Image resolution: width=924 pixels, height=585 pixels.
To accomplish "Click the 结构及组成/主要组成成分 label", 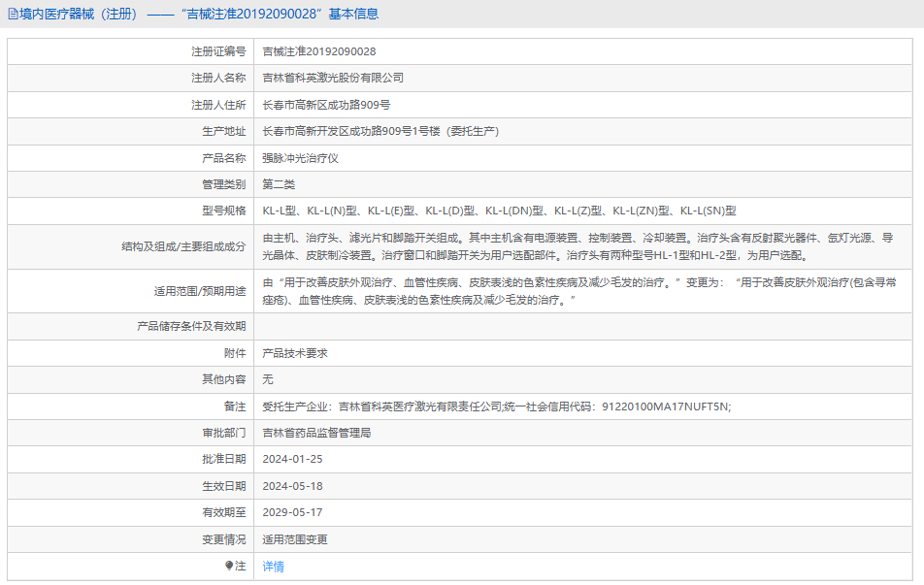I will click(183, 246).
